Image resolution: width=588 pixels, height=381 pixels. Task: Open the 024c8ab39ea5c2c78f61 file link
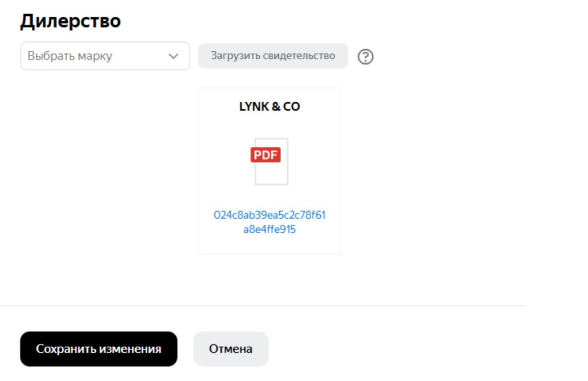[269, 215]
